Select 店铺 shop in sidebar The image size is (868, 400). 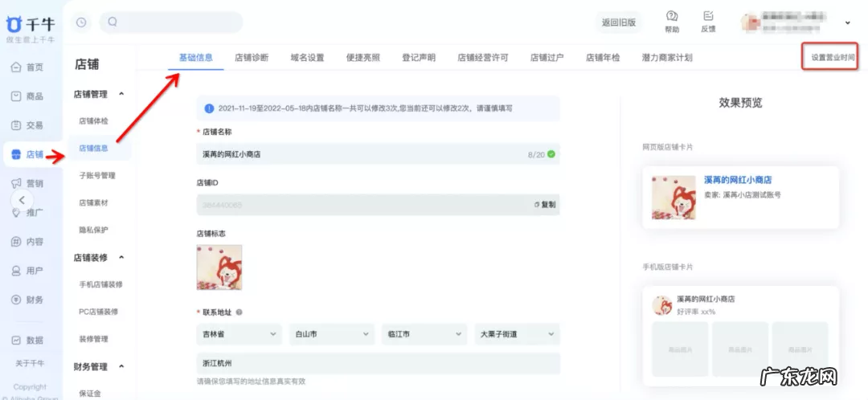(x=27, y=154)
